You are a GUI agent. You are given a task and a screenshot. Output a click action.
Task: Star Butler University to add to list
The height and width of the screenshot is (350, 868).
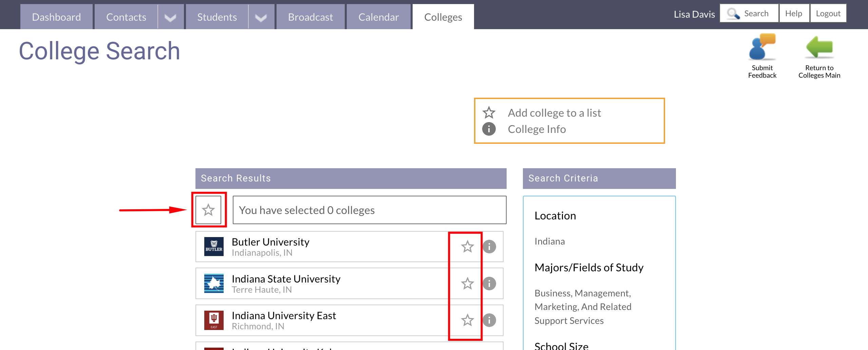click(467, 247)
